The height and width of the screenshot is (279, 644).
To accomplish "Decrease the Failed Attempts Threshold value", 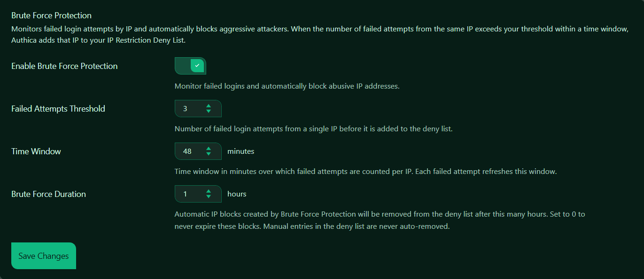I will (x=209, y=112).
